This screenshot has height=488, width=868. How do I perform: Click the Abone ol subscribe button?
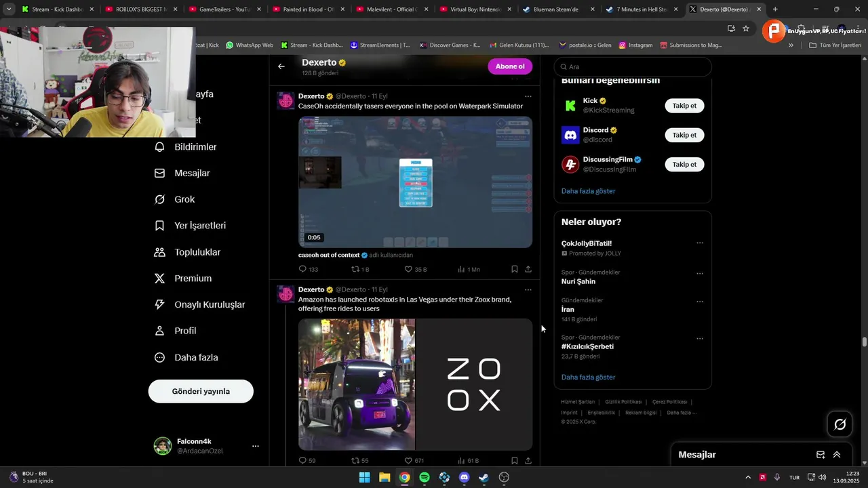(x=510, y=66)
